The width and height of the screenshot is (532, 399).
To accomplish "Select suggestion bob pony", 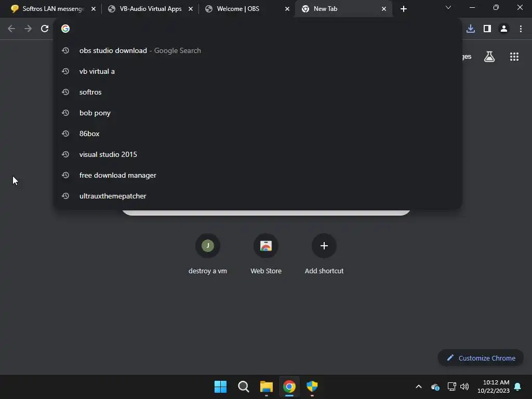I will (x=258, y=113).
